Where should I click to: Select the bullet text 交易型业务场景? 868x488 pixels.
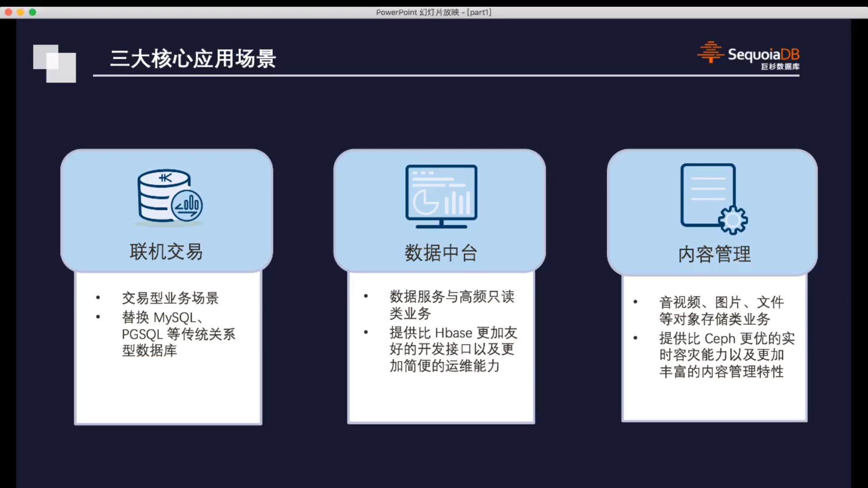point(170,299)
